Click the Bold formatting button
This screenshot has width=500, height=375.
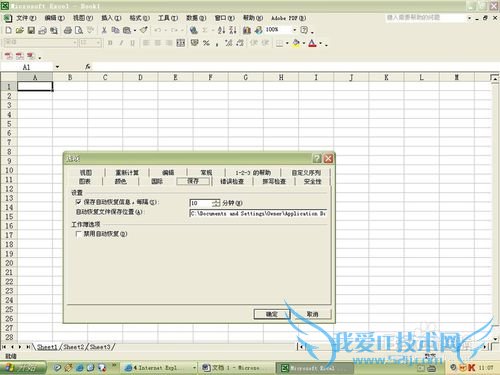click(x=110, y=43)
